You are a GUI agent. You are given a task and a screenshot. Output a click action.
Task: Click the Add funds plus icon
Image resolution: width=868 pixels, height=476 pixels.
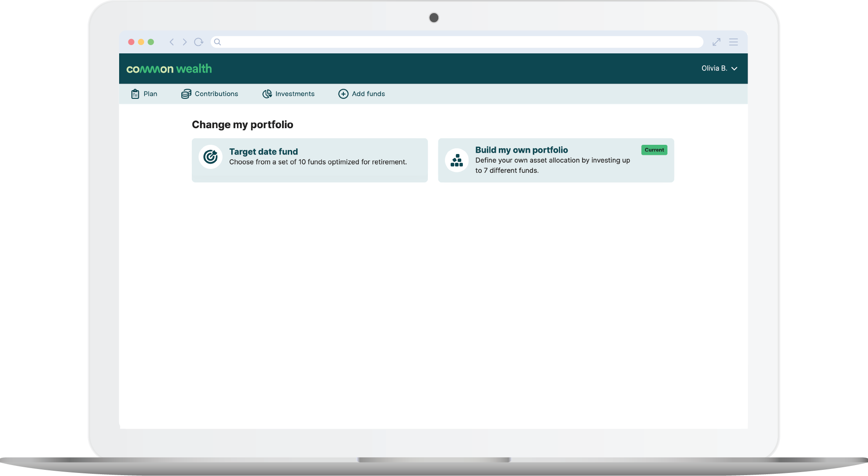coord(343,94)
